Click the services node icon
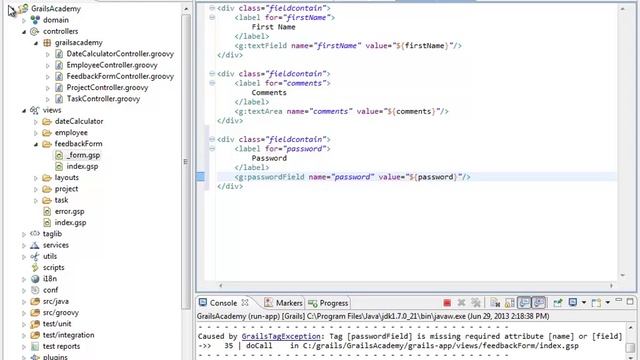Viewport: 640px width, 360px height. (x=35, y=245)
